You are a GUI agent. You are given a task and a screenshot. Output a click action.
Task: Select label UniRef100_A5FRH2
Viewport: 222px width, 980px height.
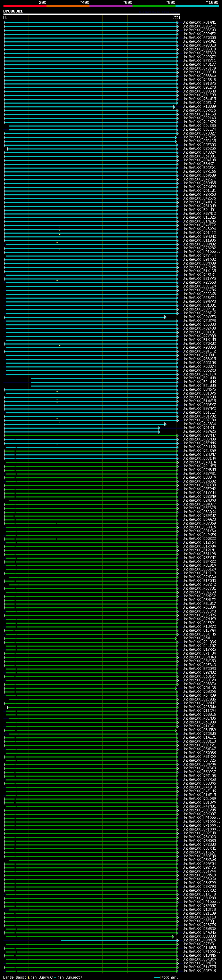click(199, 489)
